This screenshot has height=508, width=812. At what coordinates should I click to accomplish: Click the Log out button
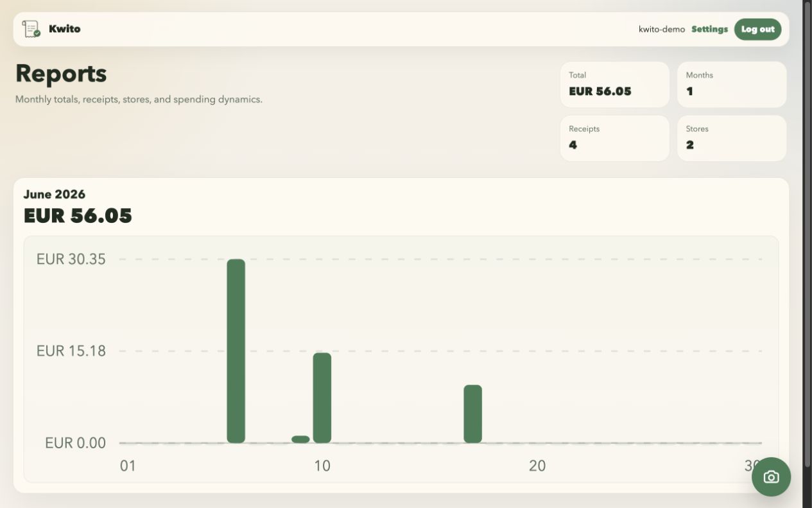coord(757,29)
